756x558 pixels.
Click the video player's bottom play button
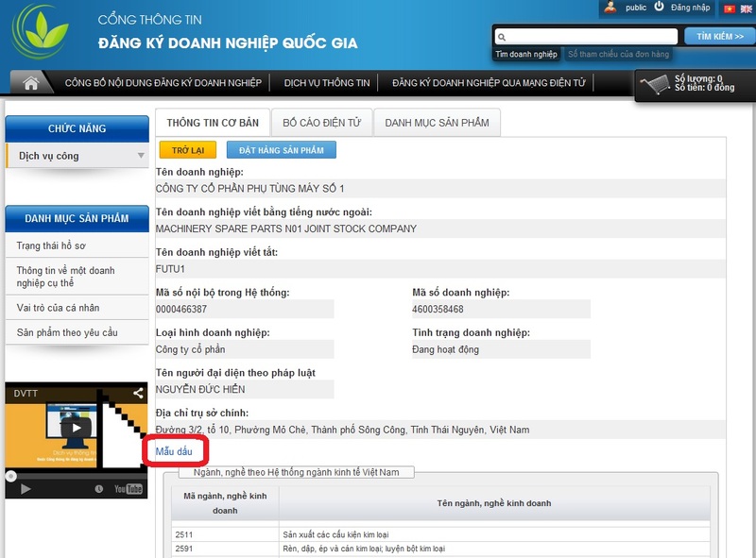(26, 489)
